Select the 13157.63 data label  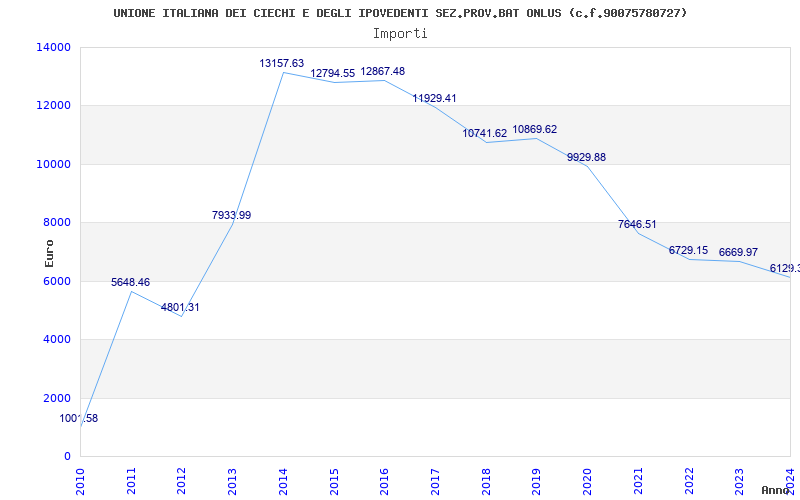(x=282, y=63)
